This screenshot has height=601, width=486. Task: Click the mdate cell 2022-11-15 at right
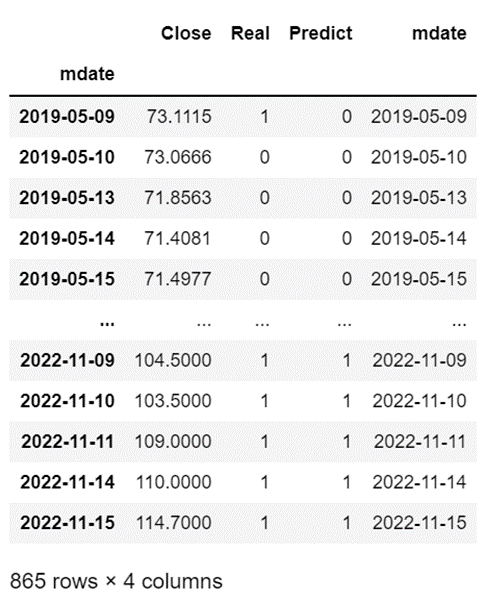coord(420,523)
